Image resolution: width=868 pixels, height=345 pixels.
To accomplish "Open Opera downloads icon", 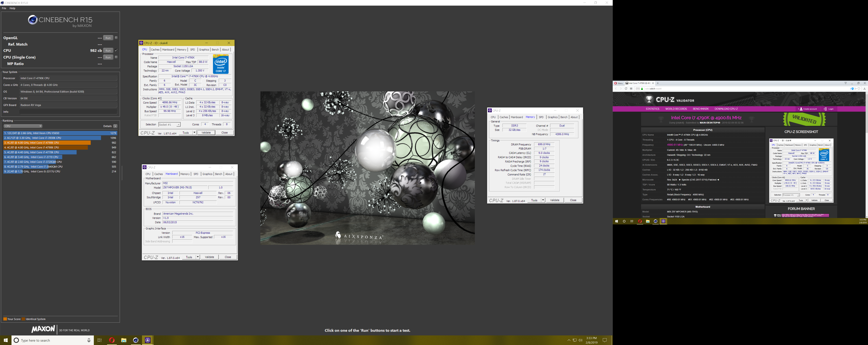I will click(865, 89).
